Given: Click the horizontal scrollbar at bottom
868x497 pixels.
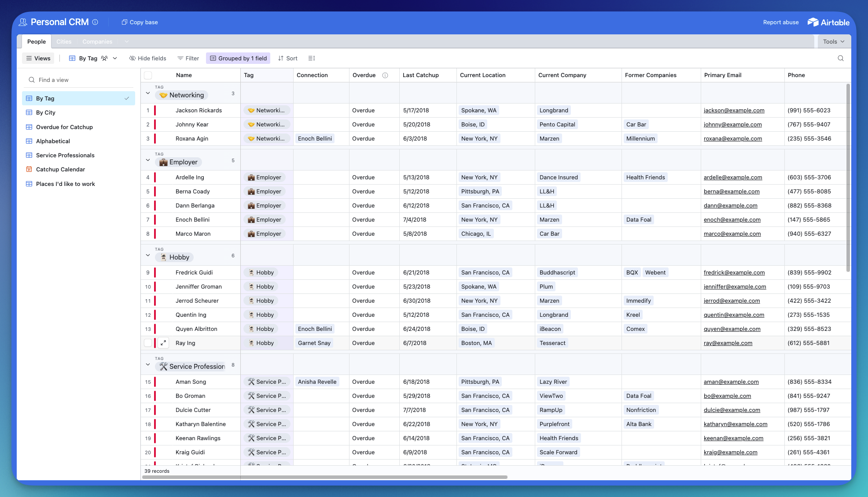Looking at the screenshot, I should (325, 477).
